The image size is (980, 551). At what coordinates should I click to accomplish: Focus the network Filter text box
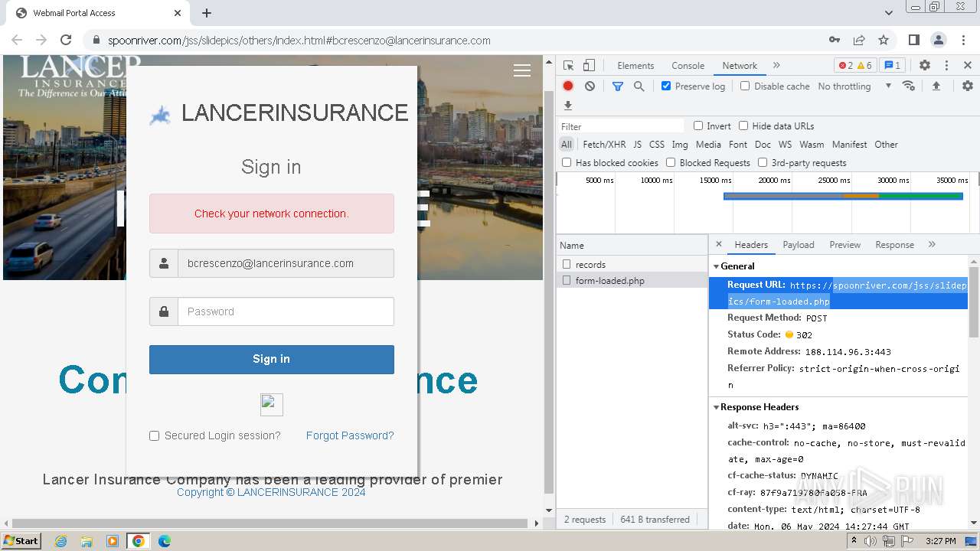coord(621,126)
